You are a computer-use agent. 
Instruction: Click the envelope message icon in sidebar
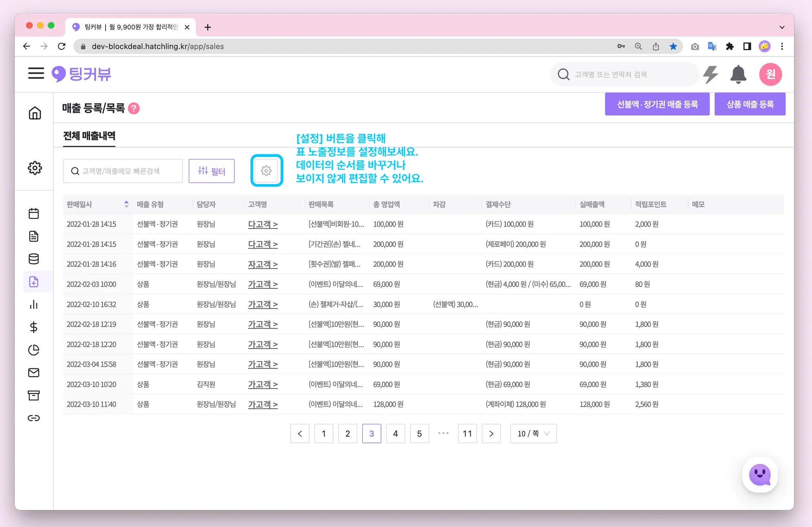(x=34, y=373)
